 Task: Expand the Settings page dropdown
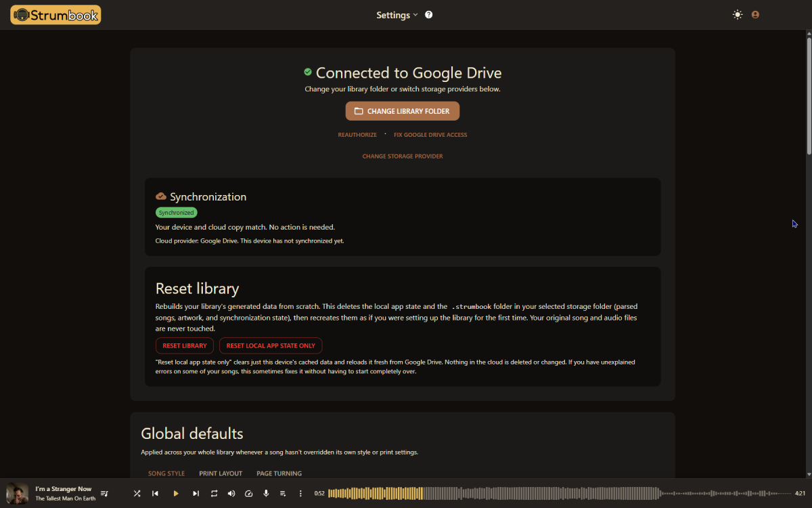click(x=397, y=15)
